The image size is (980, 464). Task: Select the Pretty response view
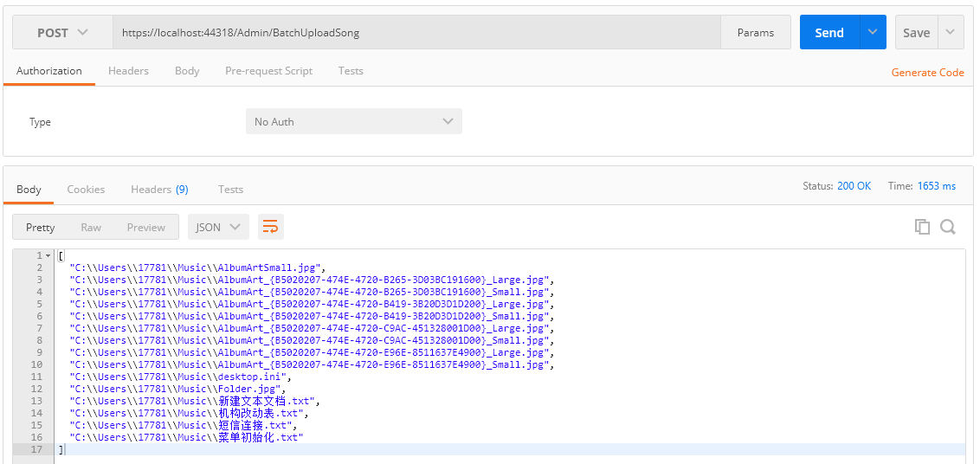point(41,228)
